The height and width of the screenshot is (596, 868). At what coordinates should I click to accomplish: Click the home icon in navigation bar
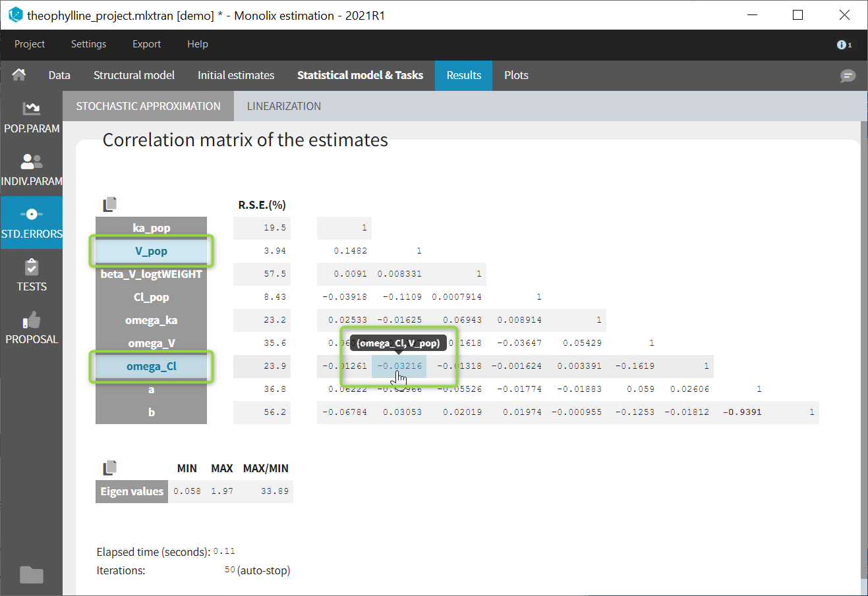[x=18, y=75]
